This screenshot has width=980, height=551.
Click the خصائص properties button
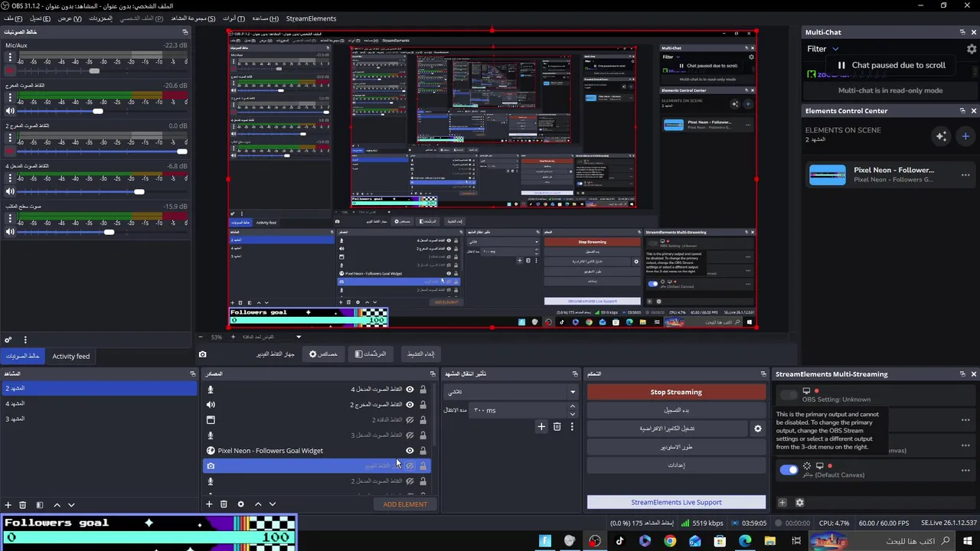(x=323, y=354)
